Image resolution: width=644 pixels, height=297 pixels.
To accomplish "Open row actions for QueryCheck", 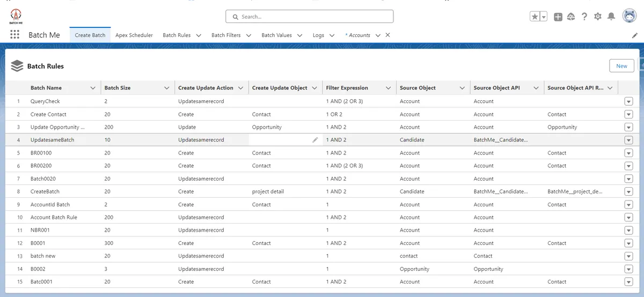I will coord(628,101).
